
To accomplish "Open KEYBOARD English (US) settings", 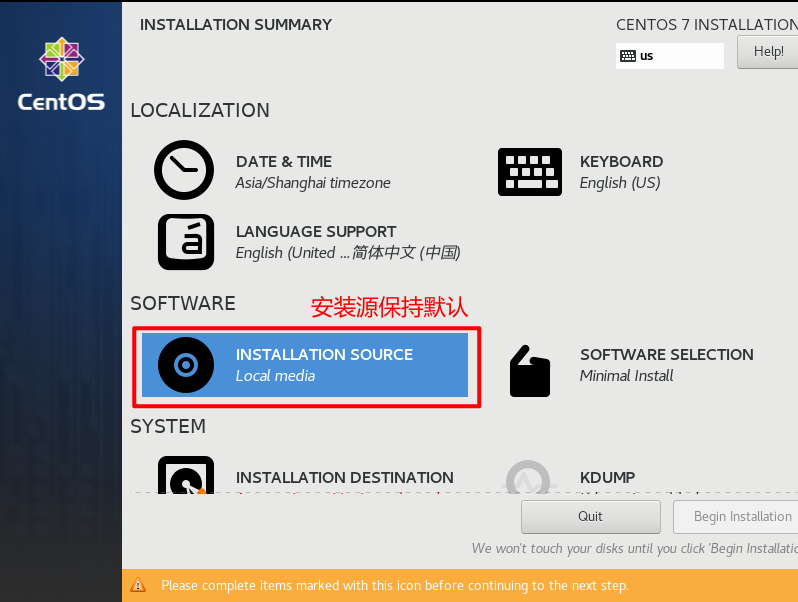I will (621, 172).
